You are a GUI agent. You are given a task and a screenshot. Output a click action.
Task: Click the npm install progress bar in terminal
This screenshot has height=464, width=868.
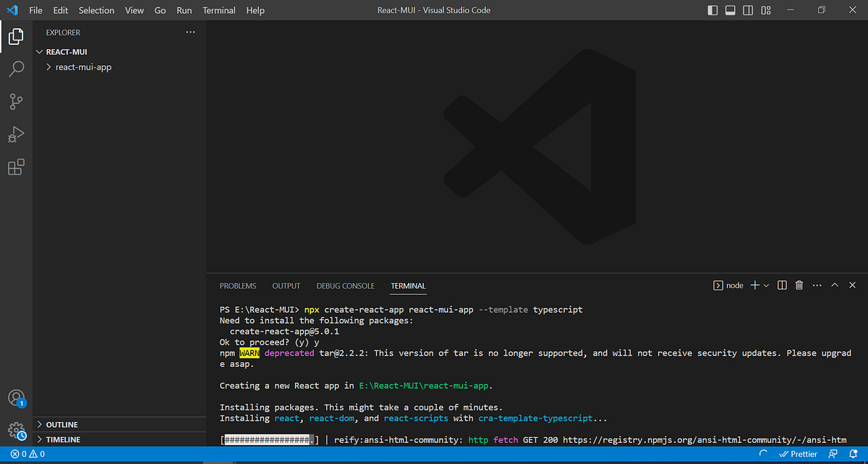pyautogui.click(x=269, y=440)
